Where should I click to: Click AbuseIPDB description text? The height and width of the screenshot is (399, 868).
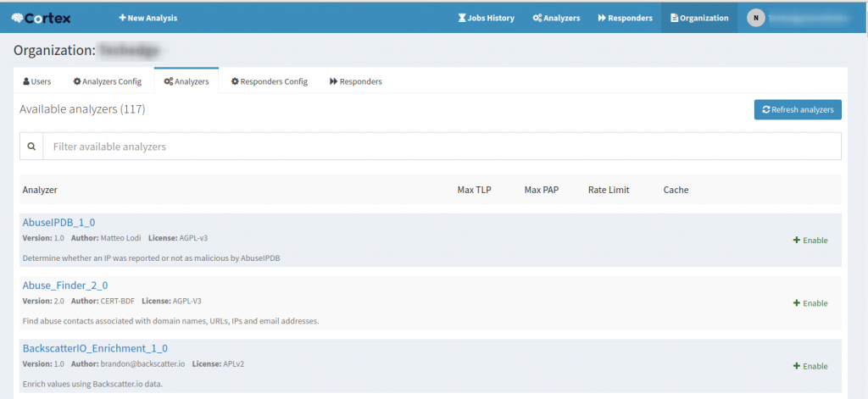coord(151,258)
